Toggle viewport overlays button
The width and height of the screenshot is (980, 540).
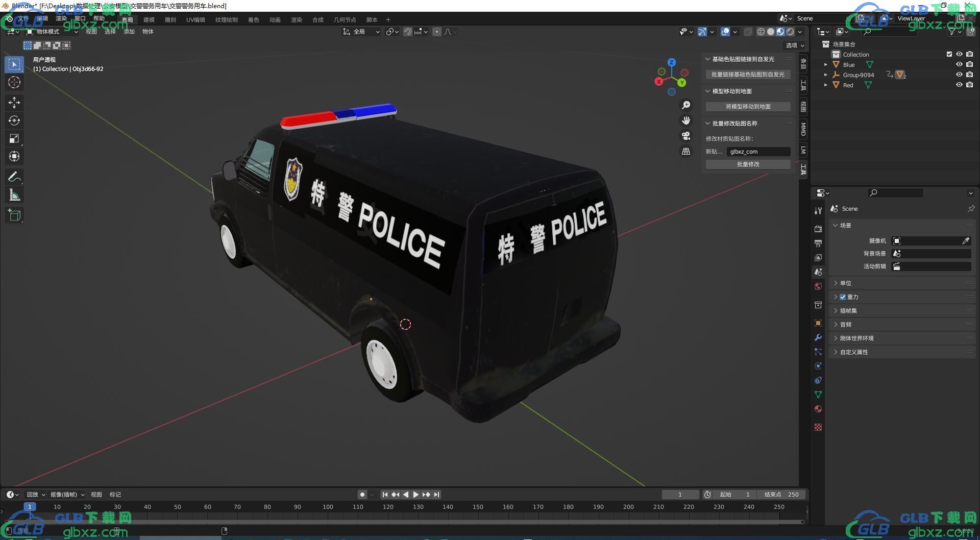(725, 32)
